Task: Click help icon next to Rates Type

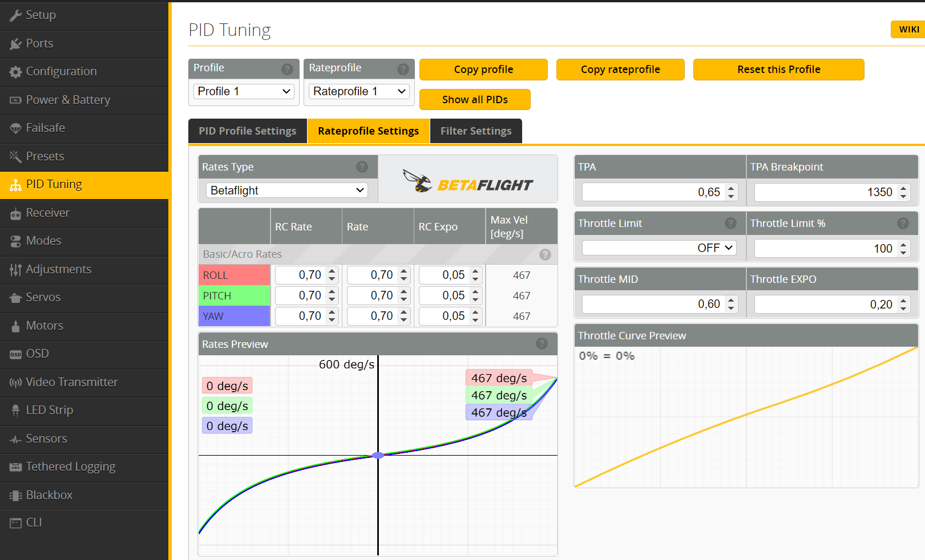Action: [x=362, y=167]
